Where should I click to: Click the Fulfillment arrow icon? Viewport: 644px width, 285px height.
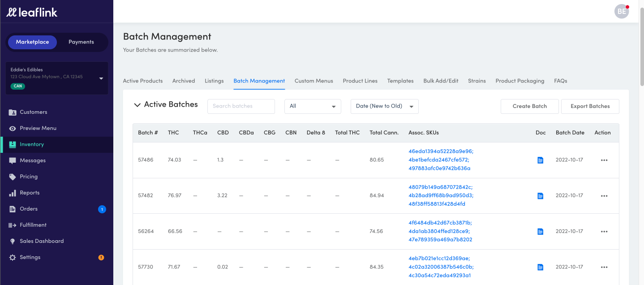(13, 225)
